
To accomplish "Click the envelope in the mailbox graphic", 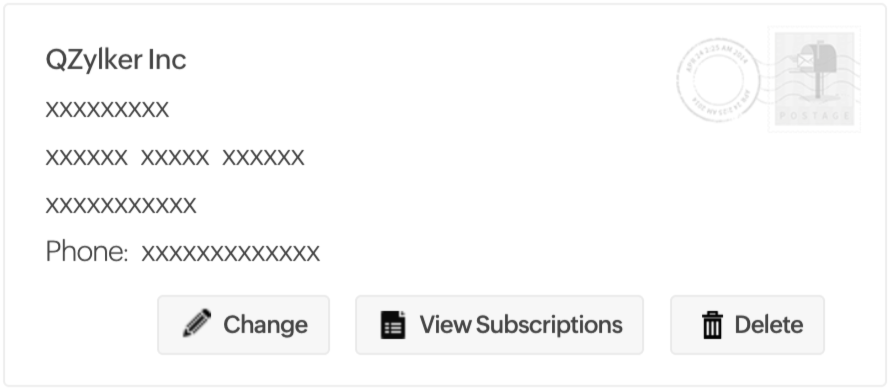I will pos(805,61).
